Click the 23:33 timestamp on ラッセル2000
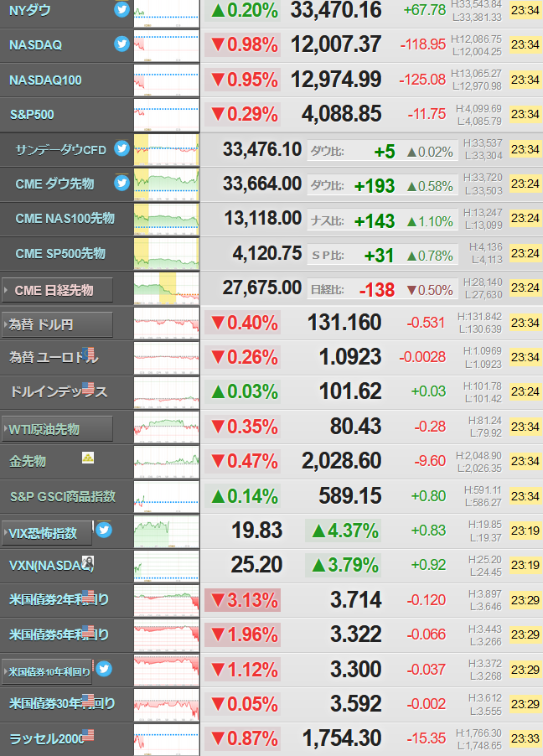This screenshot has width=543, height=756. coord(525,738)
